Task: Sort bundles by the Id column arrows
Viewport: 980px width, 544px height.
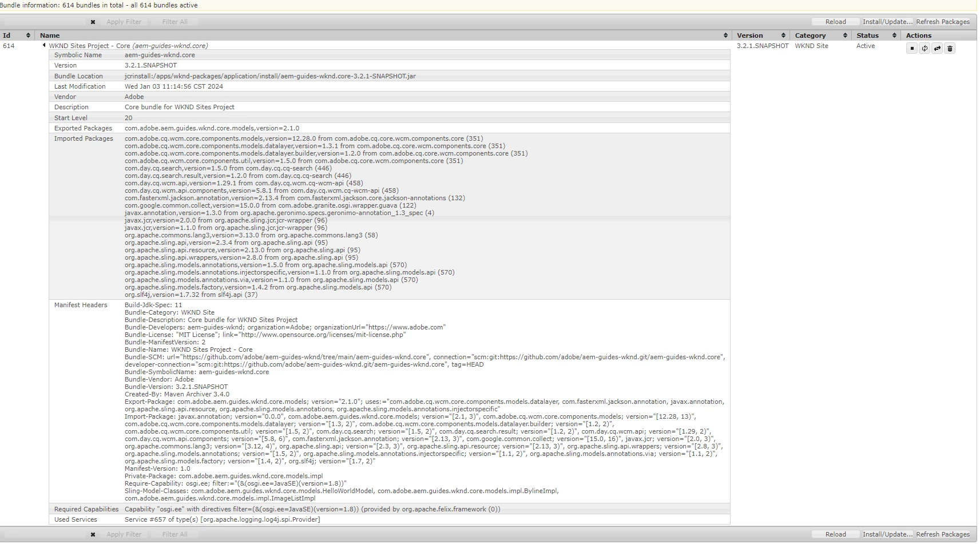Action: click(x=28, y=35)
